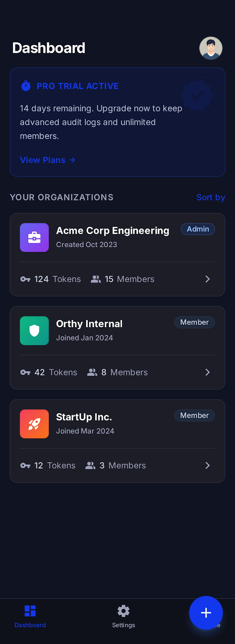Switch to the Dashboard tab
This screenshot has height=644, width=235.
30,617
